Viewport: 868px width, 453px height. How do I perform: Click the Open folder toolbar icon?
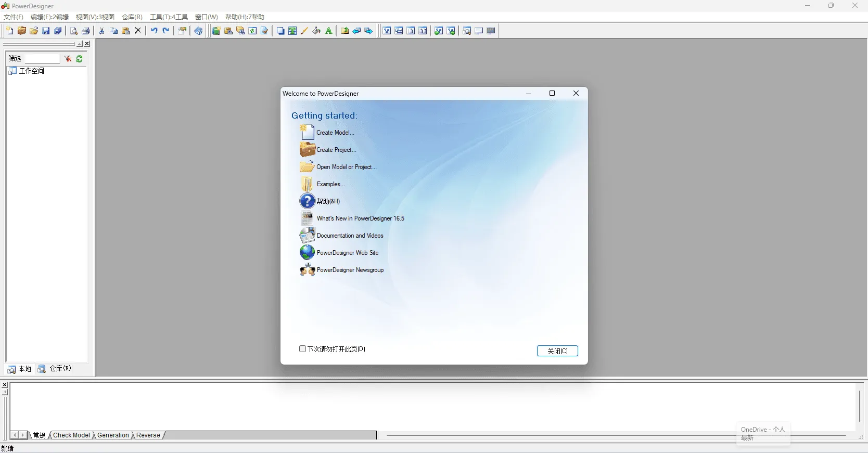(34, 31)
